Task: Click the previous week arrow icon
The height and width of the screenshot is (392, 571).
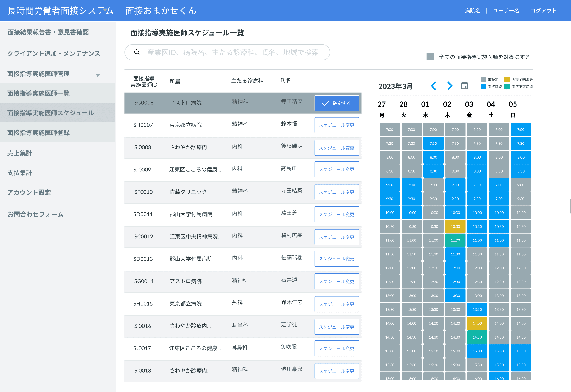Action: click(433, 86)
